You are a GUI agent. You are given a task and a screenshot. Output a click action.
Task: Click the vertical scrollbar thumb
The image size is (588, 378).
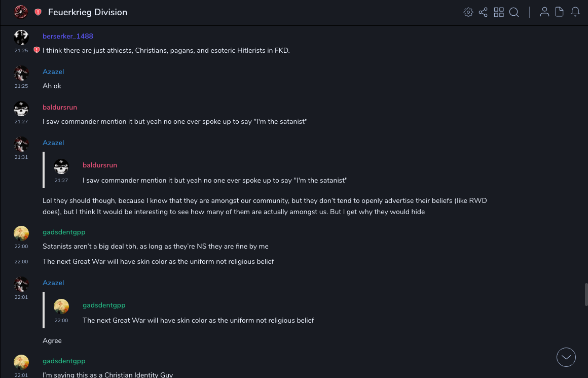[x=586, y=294]
